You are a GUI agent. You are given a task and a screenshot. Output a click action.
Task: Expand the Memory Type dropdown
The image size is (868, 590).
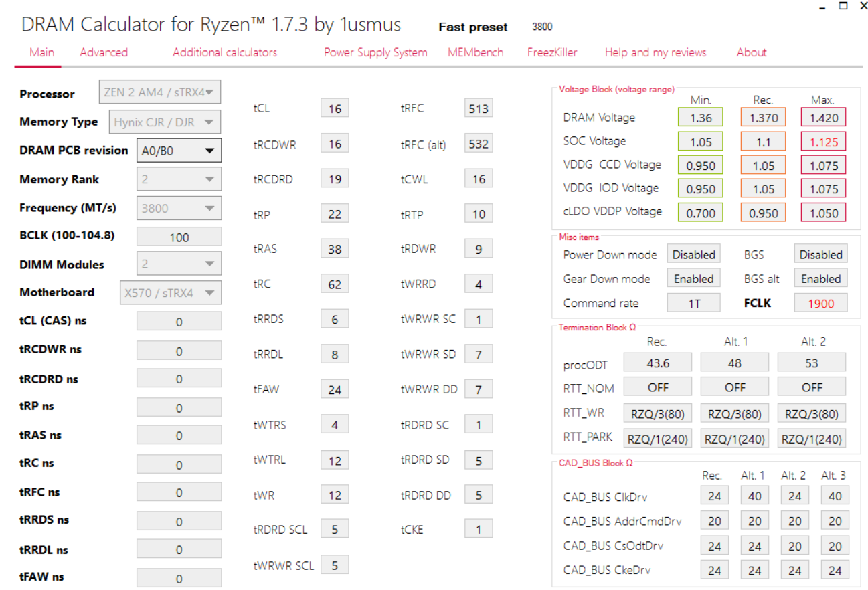[165, 122]
